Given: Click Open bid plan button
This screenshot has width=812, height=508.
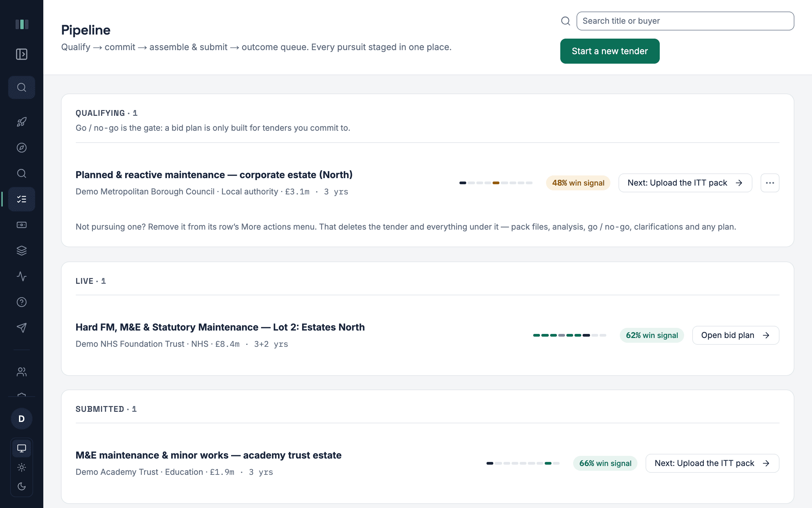Looking at the screenshot, I should click(736, 335).
